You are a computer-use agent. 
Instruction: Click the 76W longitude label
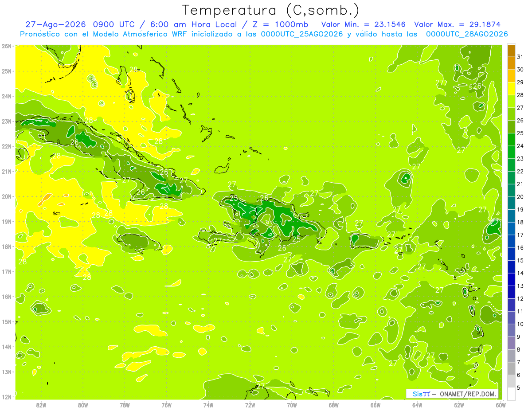point(167,405)
